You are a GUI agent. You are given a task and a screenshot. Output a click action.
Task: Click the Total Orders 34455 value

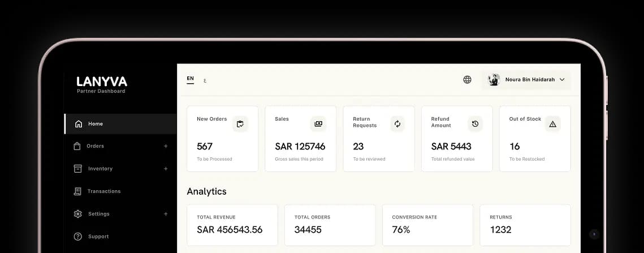coord(308,230)
